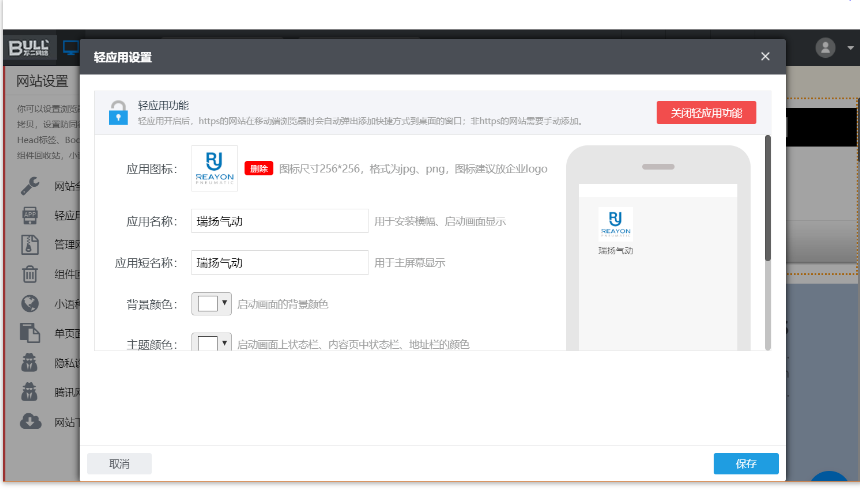Disable feature with 关闭轻应用功能 button
860x492 pixels.
click(x=706, y=113)
